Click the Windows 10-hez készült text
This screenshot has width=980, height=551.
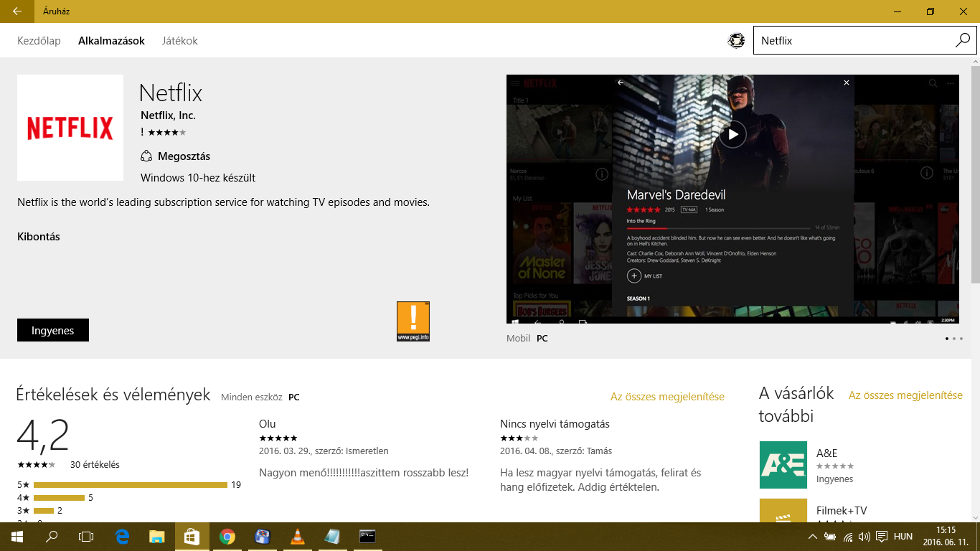pyautogui.click(x=198, y=178)
